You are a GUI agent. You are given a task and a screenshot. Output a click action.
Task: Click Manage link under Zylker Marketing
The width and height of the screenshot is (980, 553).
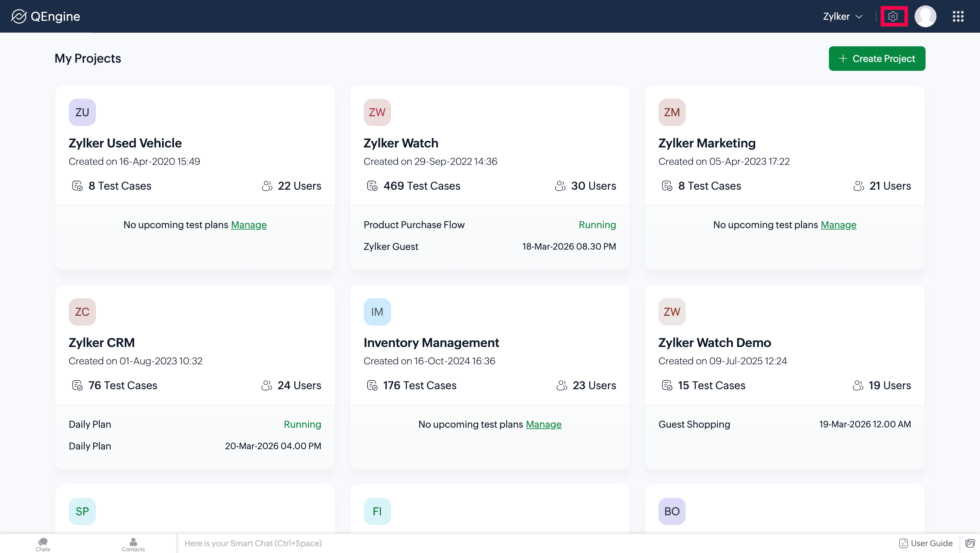tap(838, 225)
